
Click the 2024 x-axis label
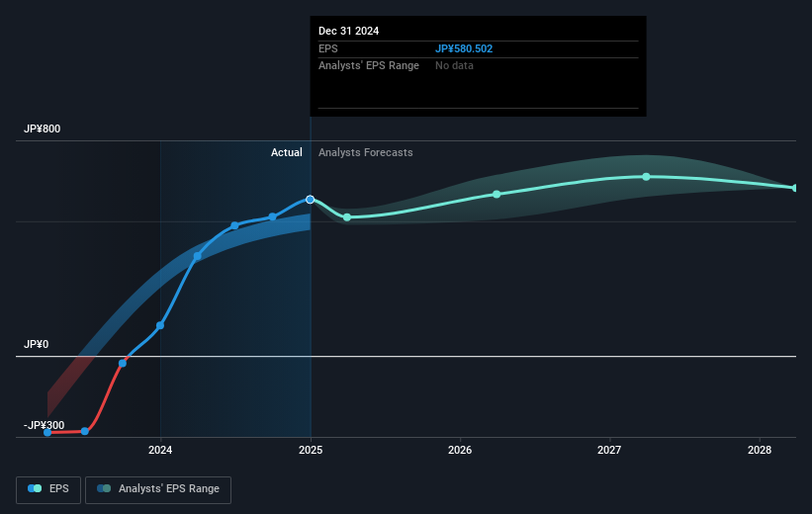[160, 450]
